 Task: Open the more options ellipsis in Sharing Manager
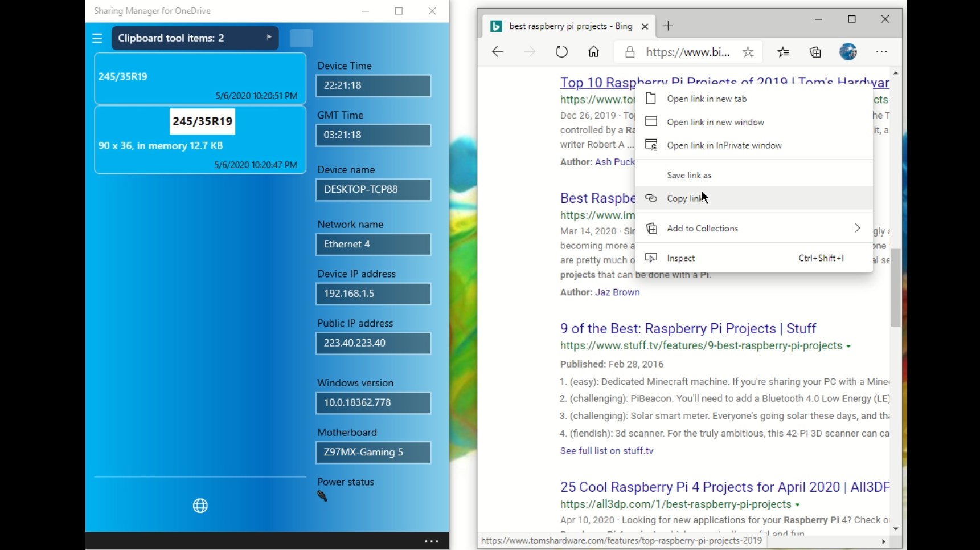coord(432,541)
